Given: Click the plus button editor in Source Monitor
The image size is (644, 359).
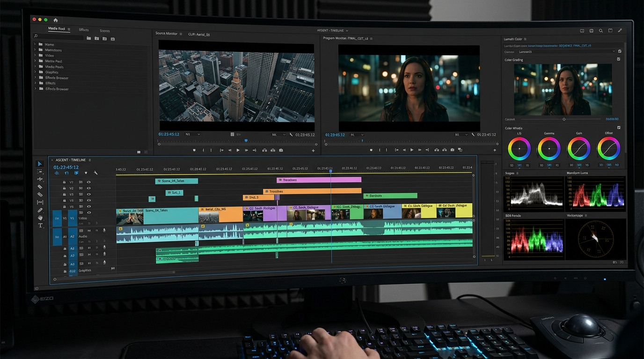Looking at the screenshot, I should click(313, 151).
